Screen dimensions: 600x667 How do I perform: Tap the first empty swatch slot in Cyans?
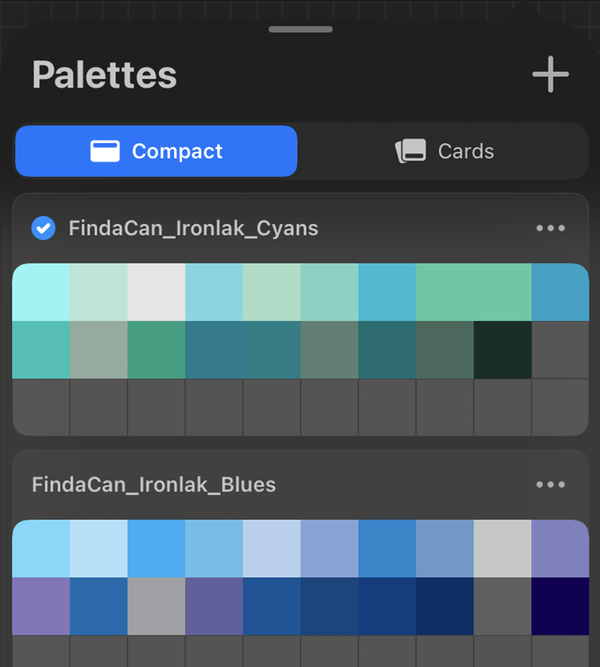560,350
